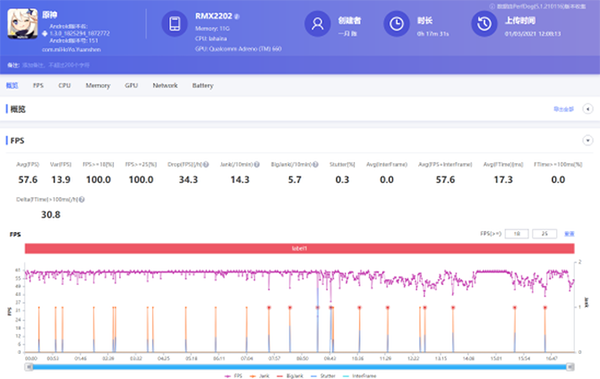The width and height of the screenshot is (600, 379).
Task: Collapse the overview section arrow
Action: [588, 109]
